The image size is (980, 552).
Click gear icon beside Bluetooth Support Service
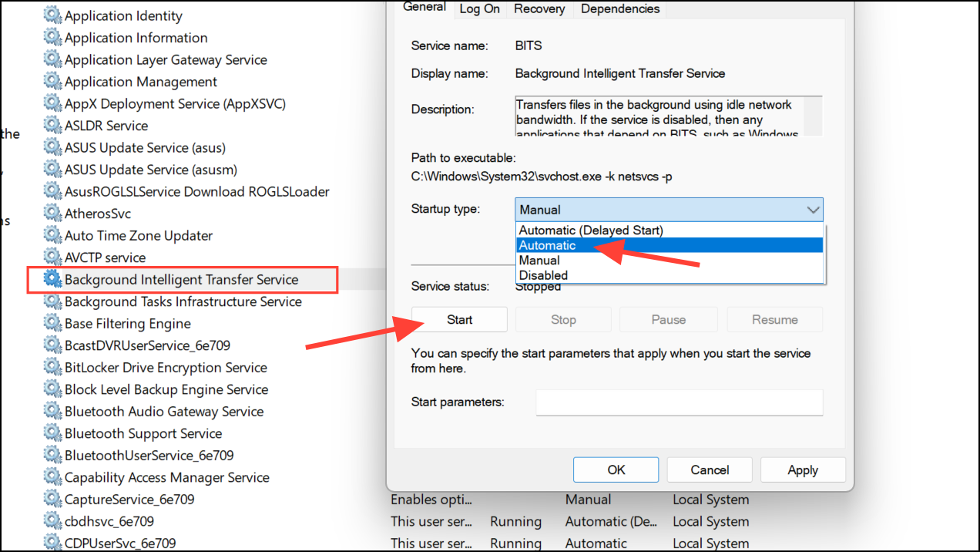point(52,433)
